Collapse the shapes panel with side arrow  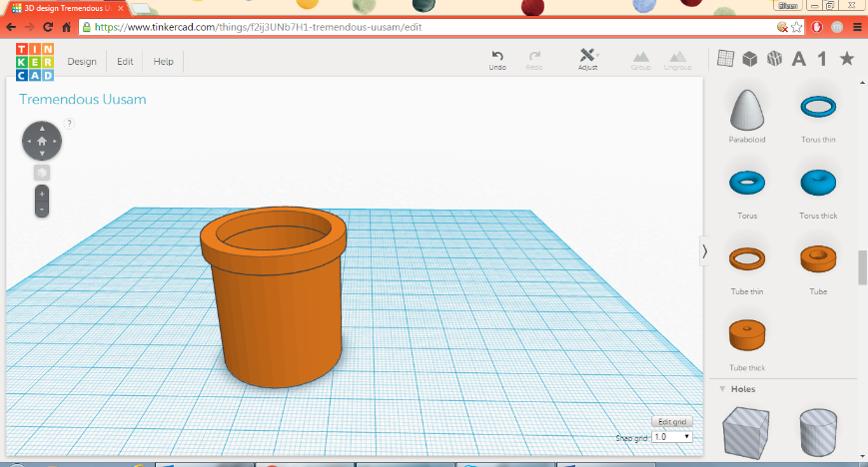click(704, 251)
